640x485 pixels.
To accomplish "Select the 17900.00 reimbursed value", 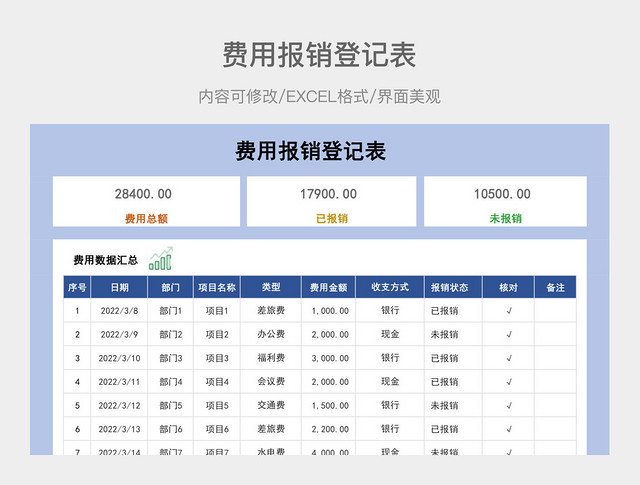I will coord(329,194).
